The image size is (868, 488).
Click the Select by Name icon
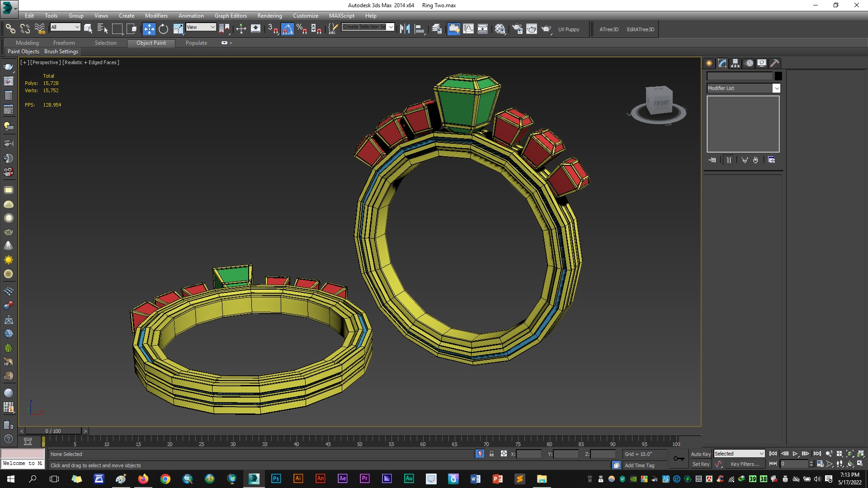click(103, 29)
